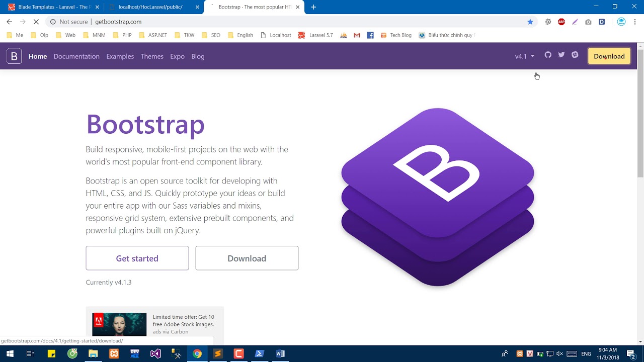Open the Tech Blog bookmark
Screen dimensions: 644x362
[396, 35]
